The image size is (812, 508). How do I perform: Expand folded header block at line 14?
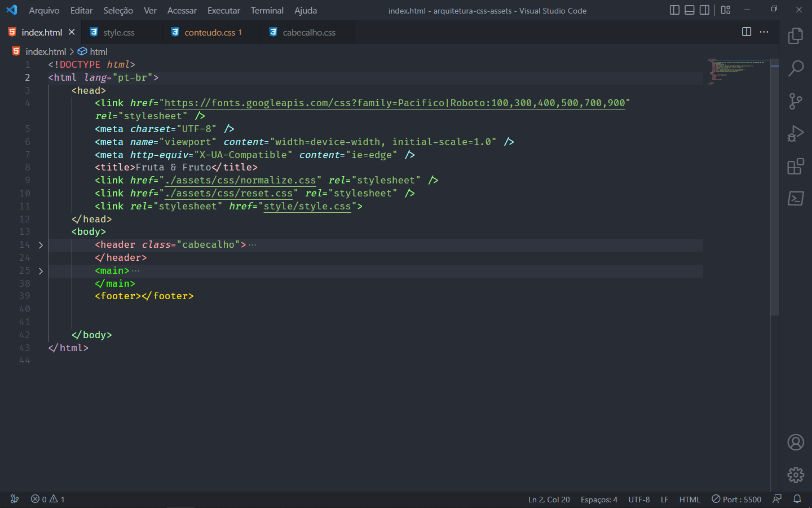(x=41, y=245)
